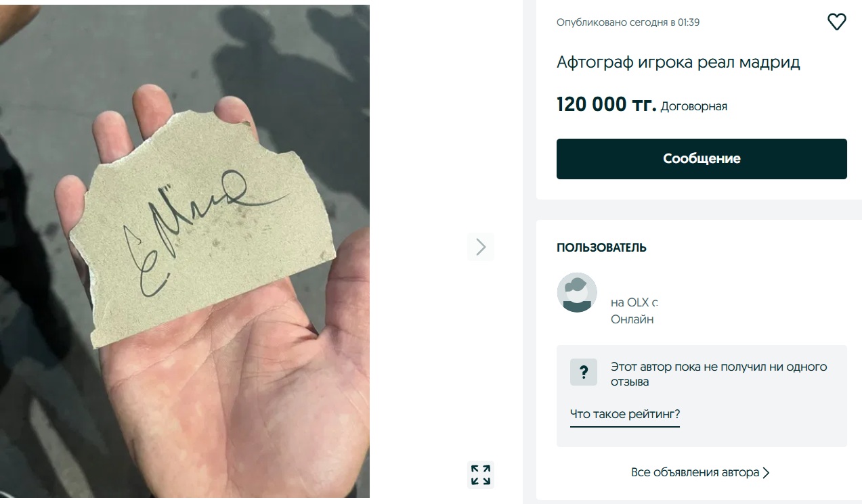Click the на OLX с seller info
Screen dimensions: 862x504
coord(635,302)
